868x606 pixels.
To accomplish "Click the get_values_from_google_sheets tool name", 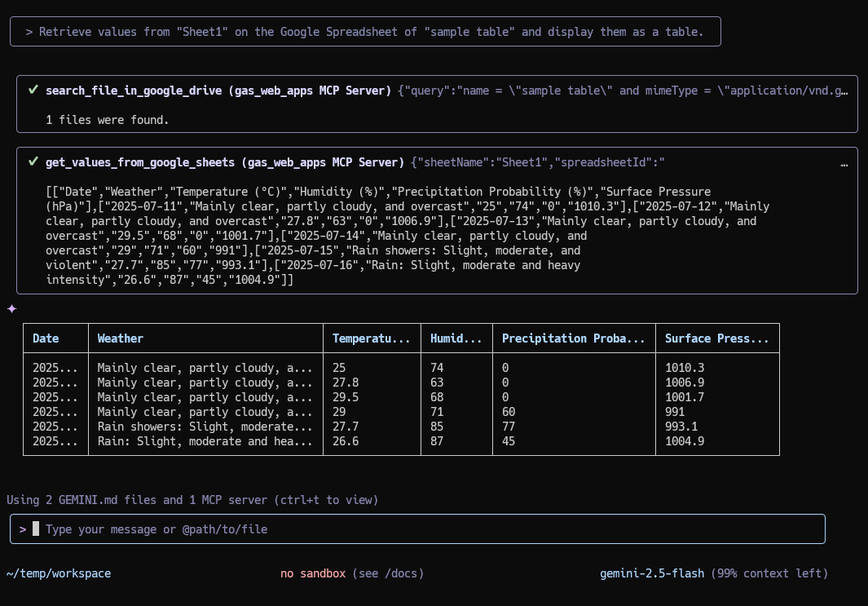I will (140, 162).
